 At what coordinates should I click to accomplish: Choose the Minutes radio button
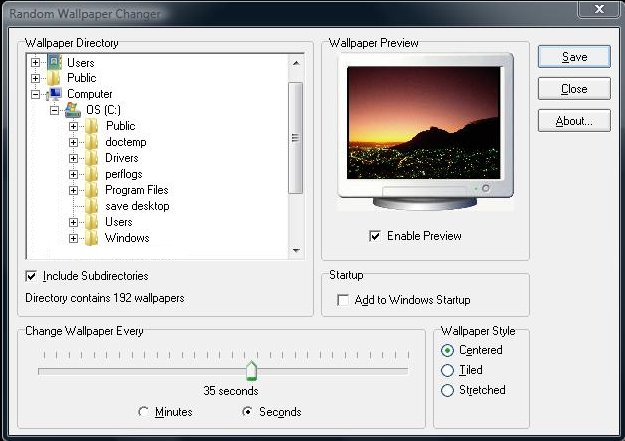(145, 412)
